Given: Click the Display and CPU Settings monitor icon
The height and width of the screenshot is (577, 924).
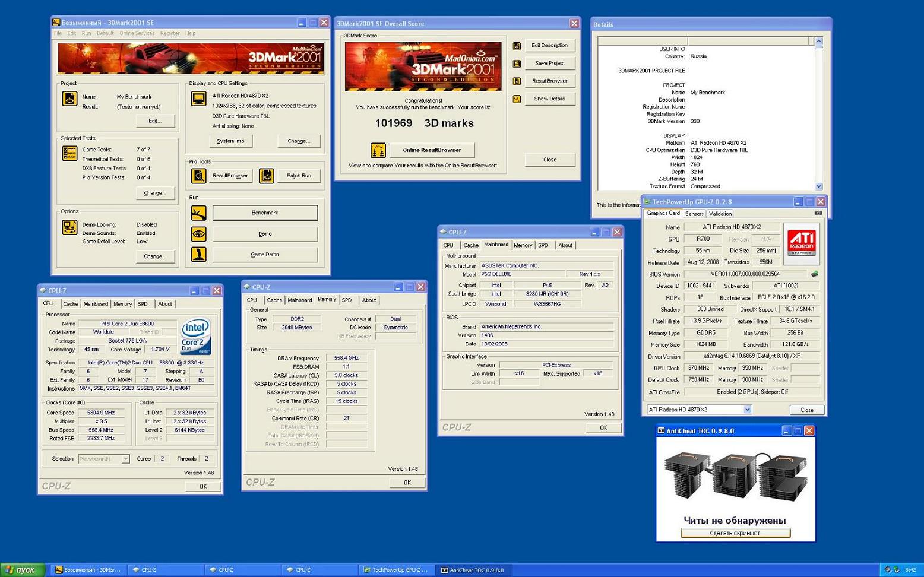Looking at the screenshot, I should [x=198, y=99].
